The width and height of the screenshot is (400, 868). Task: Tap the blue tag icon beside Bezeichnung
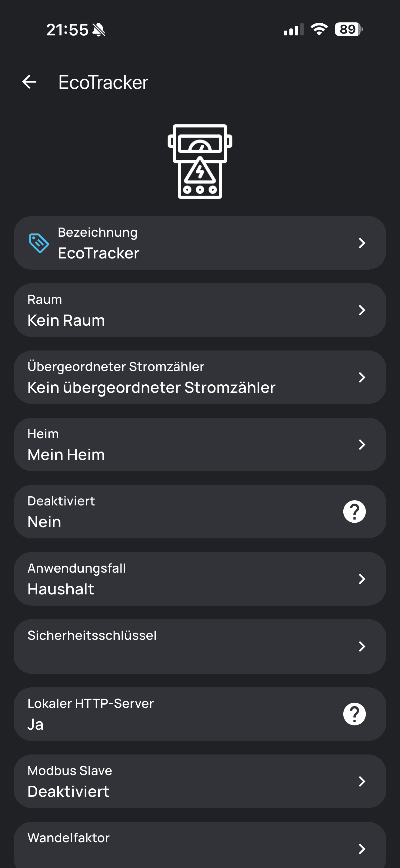(x=39, y=243)
